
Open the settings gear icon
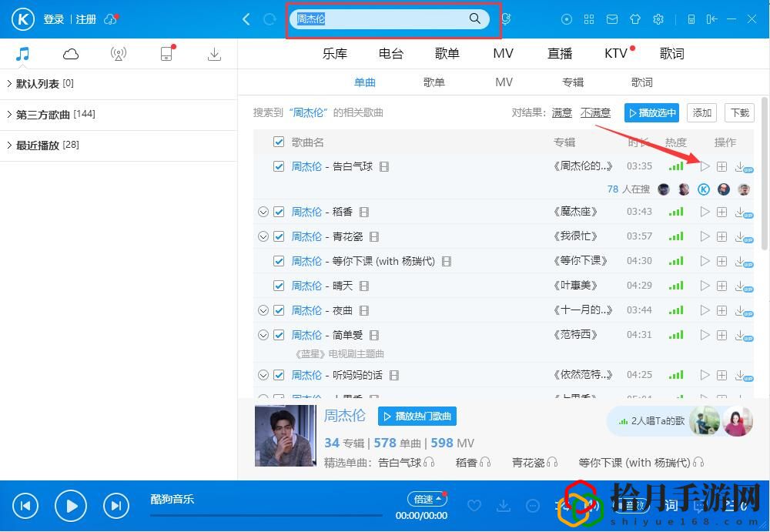tap(658, 19)
